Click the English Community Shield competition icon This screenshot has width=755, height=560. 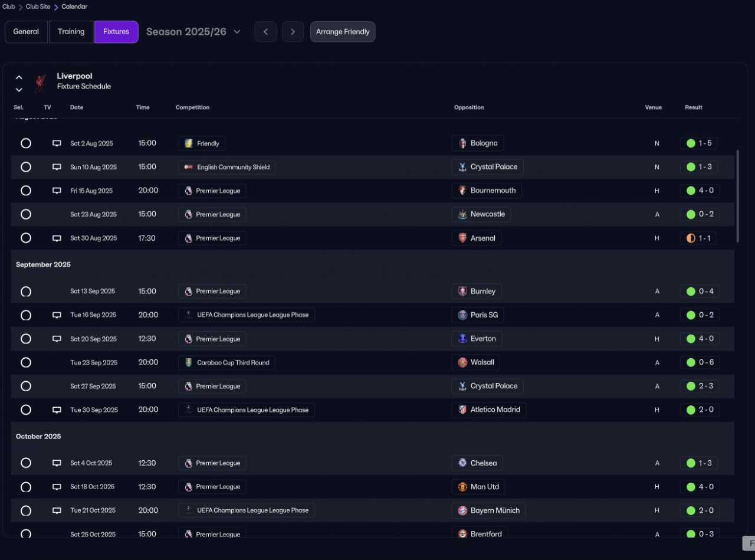click(x=189, y=167)
